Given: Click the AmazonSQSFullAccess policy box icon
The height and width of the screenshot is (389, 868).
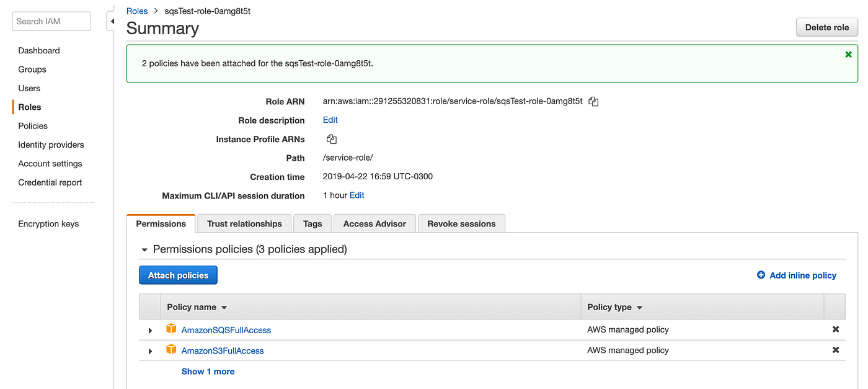Looking at the screenshot, I should (171, 329).
